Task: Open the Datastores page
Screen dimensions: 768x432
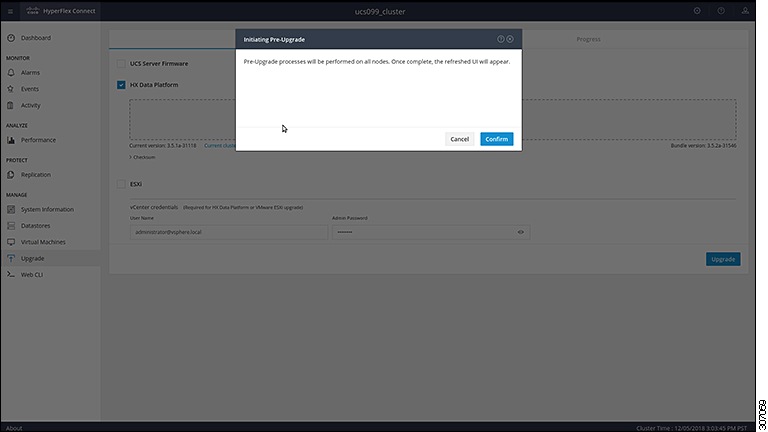Action: tap(35, 226)
